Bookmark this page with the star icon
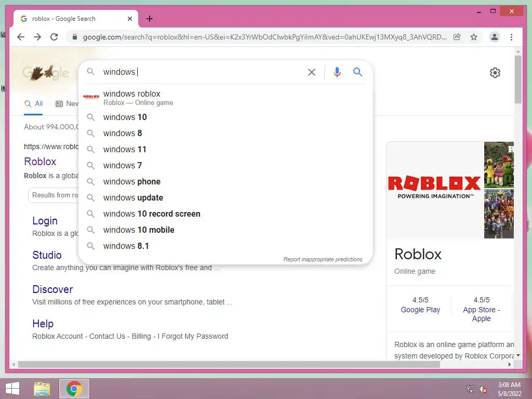 (x=474, y=37)
